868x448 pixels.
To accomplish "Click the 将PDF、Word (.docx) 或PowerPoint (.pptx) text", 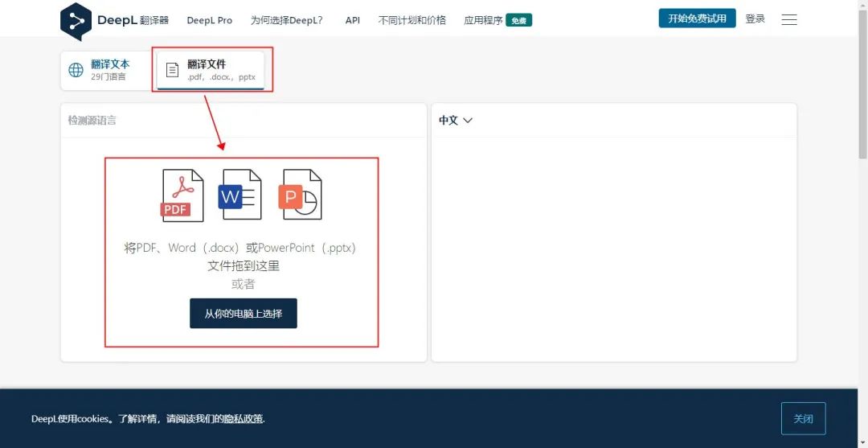I will (240, 248).
